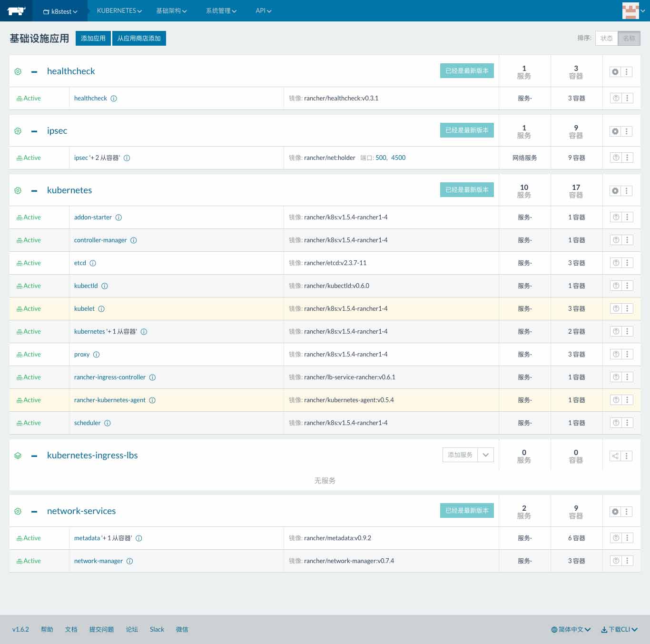Upgrade the controller-manager service
650x644 pixels.
(616, 240)
